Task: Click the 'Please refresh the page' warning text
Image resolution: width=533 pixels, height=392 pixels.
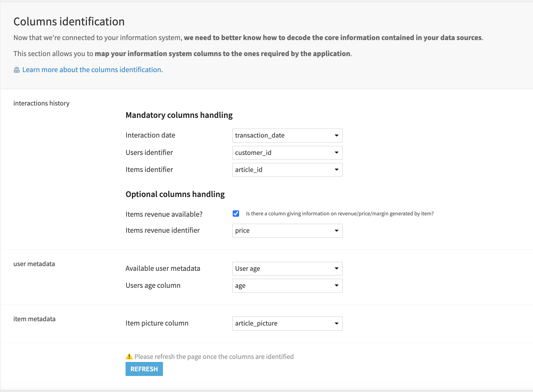Action: pyautogui.click(x=214, y=357)
